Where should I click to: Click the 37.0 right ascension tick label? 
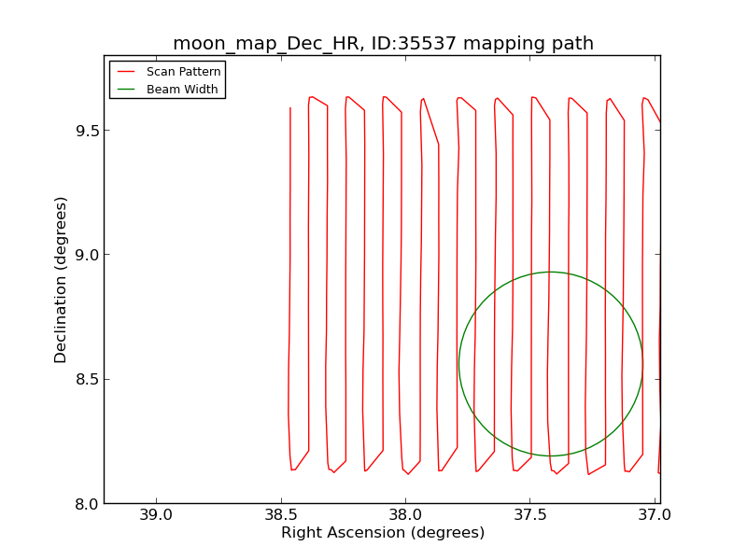[655, 515]
